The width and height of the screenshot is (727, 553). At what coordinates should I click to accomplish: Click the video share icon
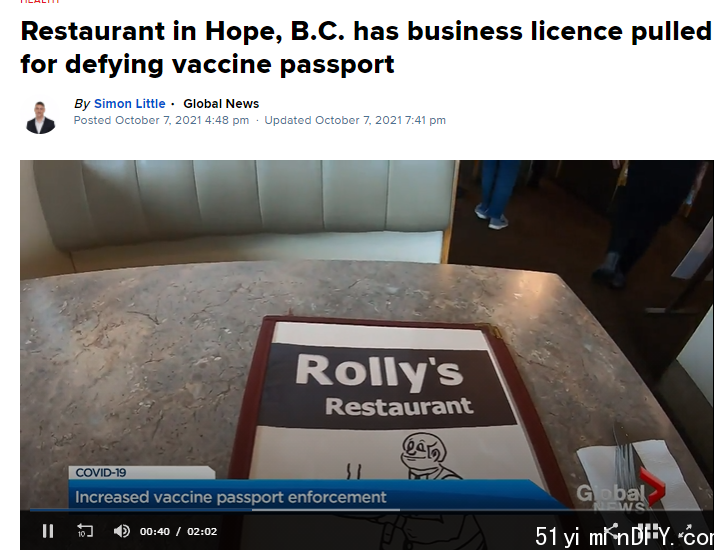[612, 531]
